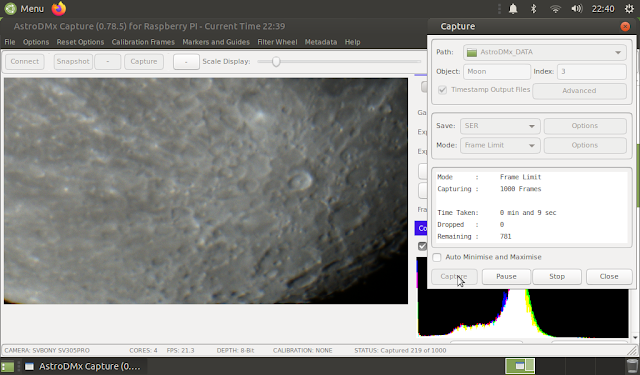
Task: Click the show desktop icon in taskbar
Action: point(7,366)
